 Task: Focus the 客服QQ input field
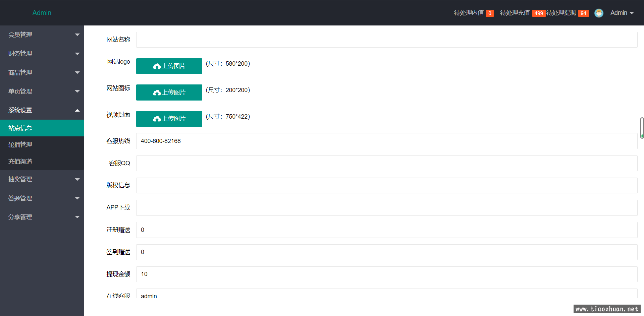[x=387, y=163]
